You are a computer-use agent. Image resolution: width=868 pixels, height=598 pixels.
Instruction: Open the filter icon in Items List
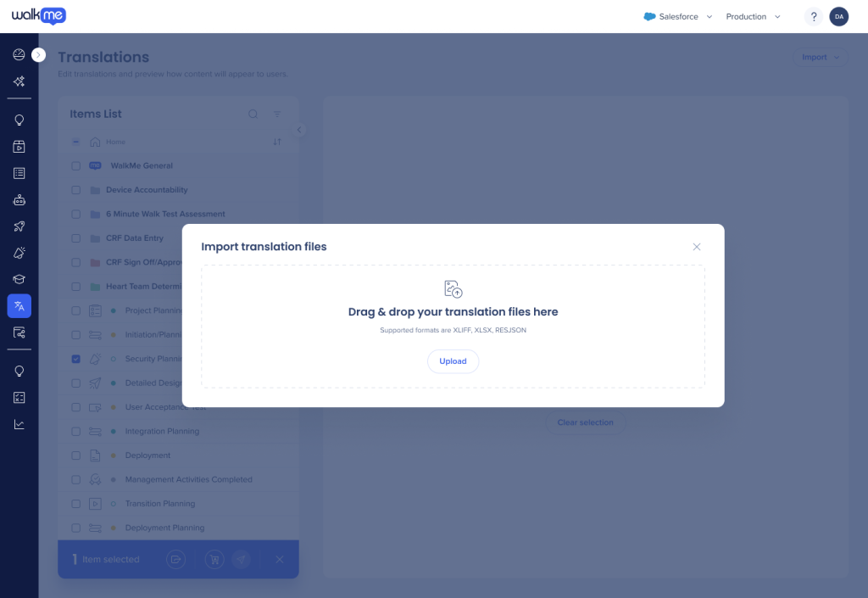coord(276,115)
